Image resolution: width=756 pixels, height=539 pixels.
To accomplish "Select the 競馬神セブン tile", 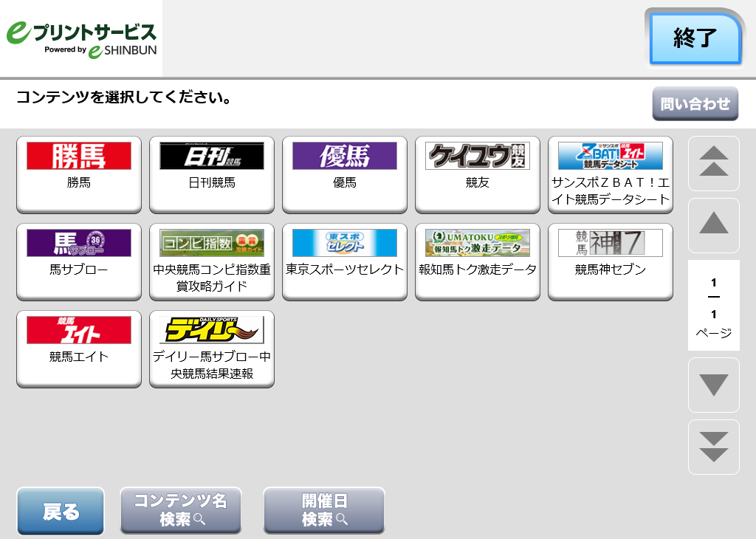I will tap(611, 262).
